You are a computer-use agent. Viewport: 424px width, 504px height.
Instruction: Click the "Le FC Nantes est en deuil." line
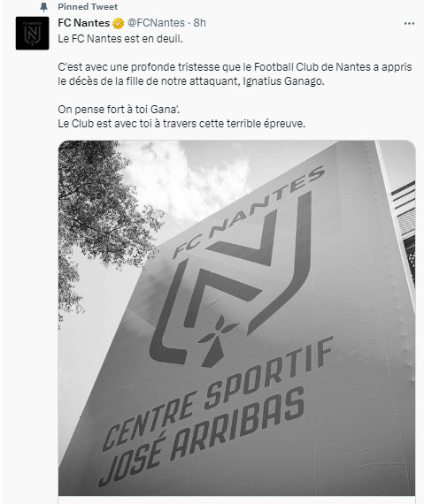[120, 39]
